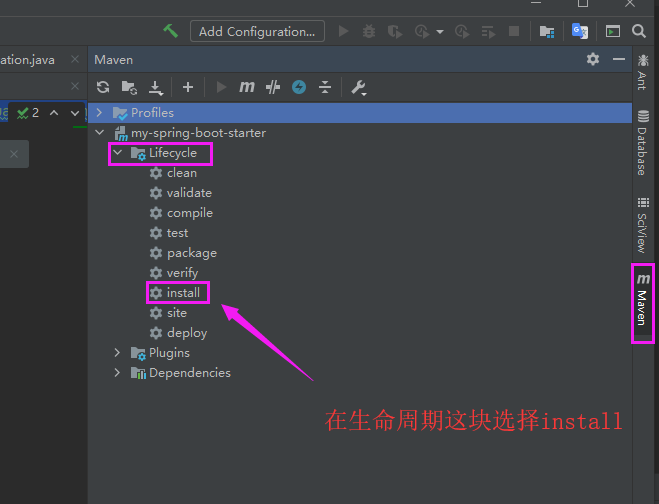
Task: Select the deploy lifecycle phase
Action: (x=187, y=333)
